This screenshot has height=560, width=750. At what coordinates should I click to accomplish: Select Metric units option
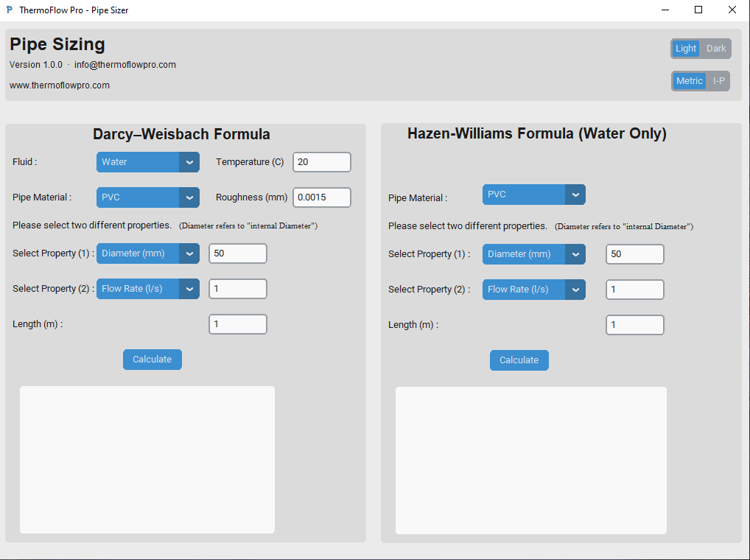point(689,81)
